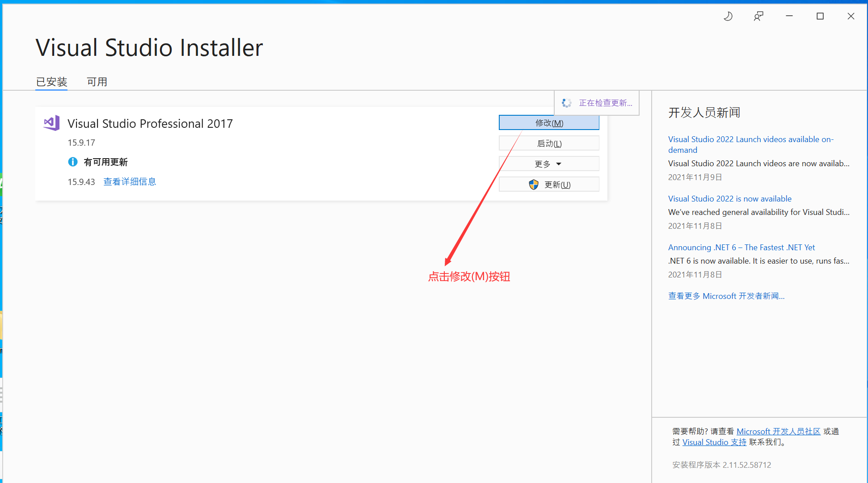
Task: Open Announcing .NET 6 article
Action: pyautogui.click(x=741, y=247)
